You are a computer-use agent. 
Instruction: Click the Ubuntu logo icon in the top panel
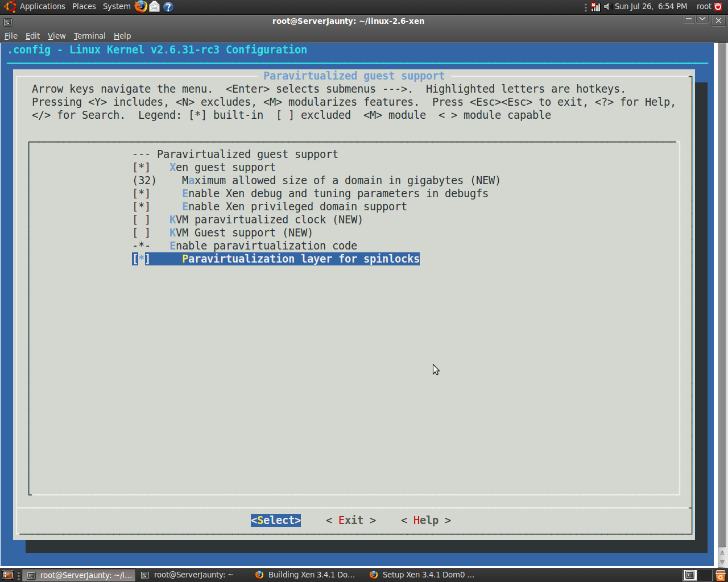[10, 6]
